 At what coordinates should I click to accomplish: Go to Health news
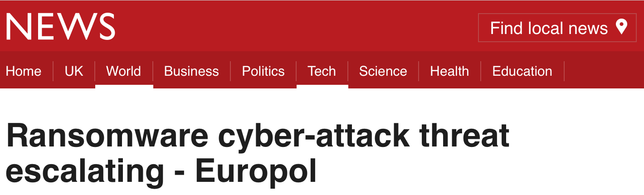tap(449, 71)
